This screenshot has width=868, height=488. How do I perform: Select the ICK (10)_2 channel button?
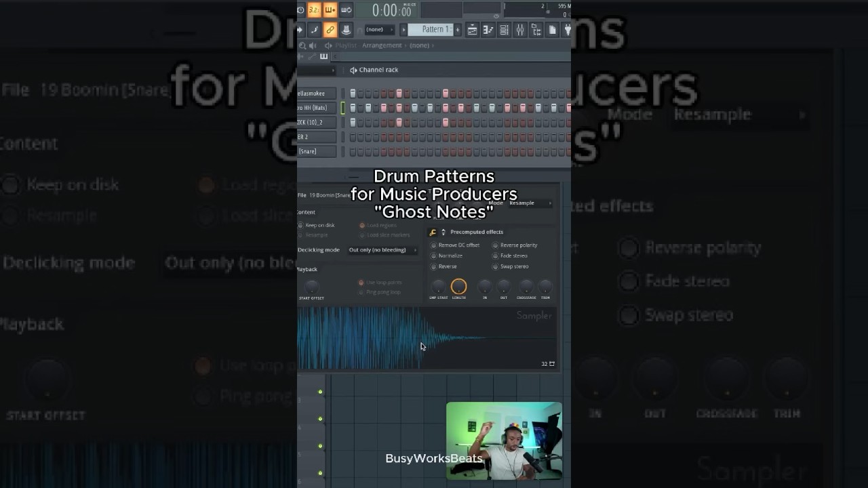pyautogui.click(x=316, y=123)
